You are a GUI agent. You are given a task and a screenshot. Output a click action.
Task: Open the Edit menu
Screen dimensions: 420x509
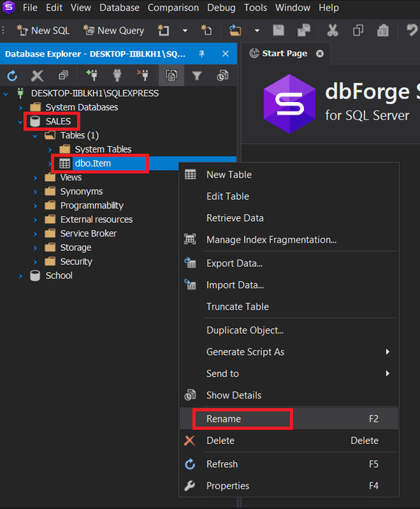[x=54, y=8]
